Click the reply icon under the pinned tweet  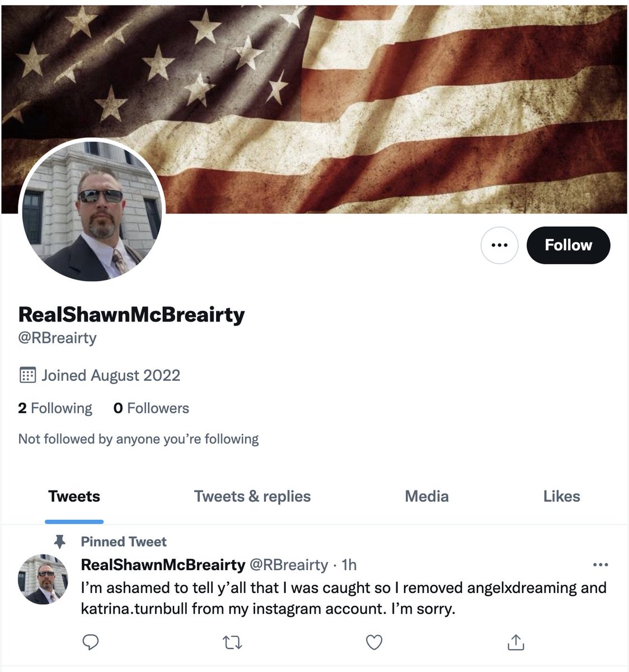[x=91, y=642]
